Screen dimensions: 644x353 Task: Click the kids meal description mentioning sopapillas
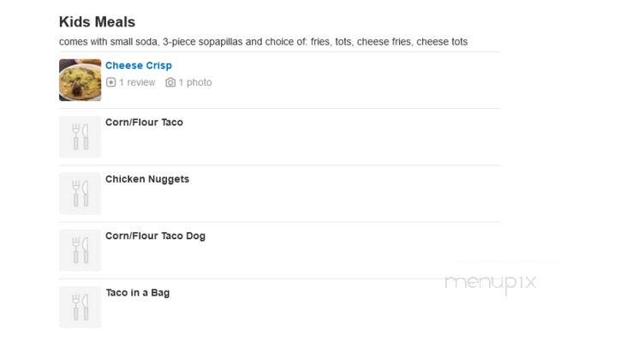click(263, 42)
